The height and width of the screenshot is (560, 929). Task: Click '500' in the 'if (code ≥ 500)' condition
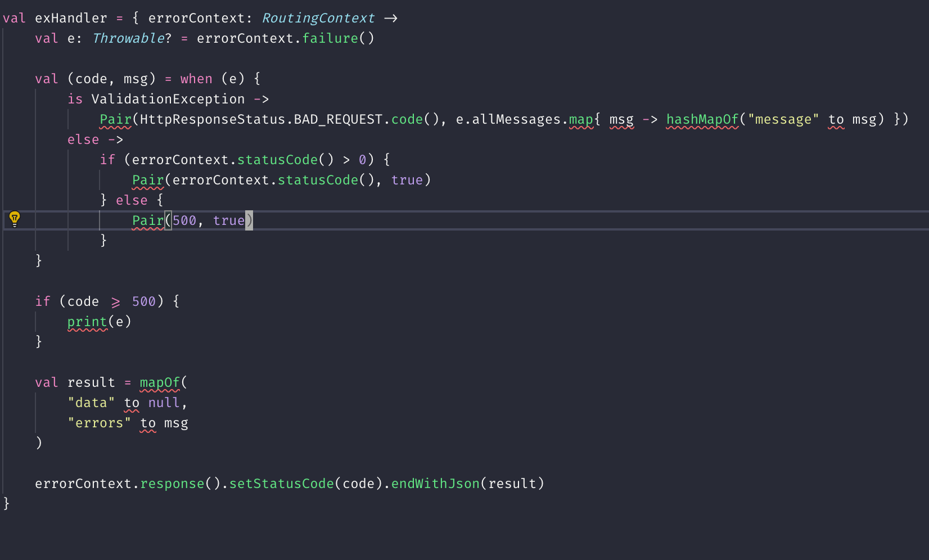(x=144, y=301)
